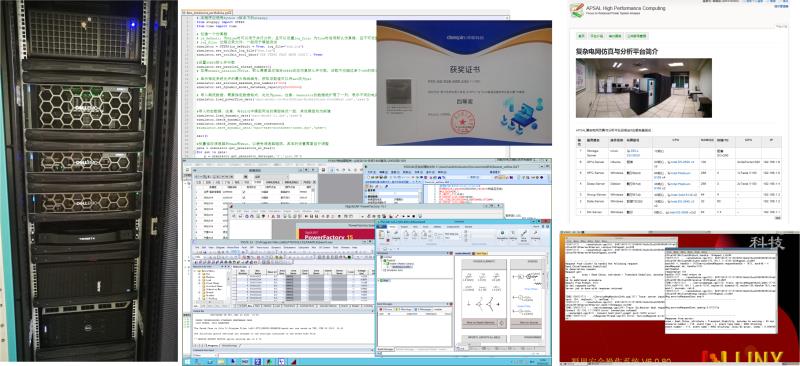Switch to the Home tab in the PSCAD ribbon
The width and height of the screenshot is (800, 366).
click(x=392, y=227)
